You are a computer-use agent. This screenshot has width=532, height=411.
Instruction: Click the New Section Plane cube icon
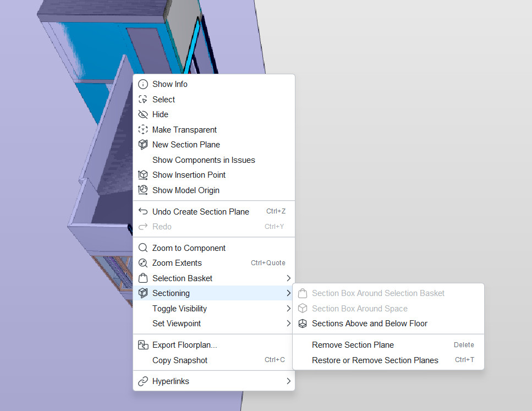pos(143,145)
